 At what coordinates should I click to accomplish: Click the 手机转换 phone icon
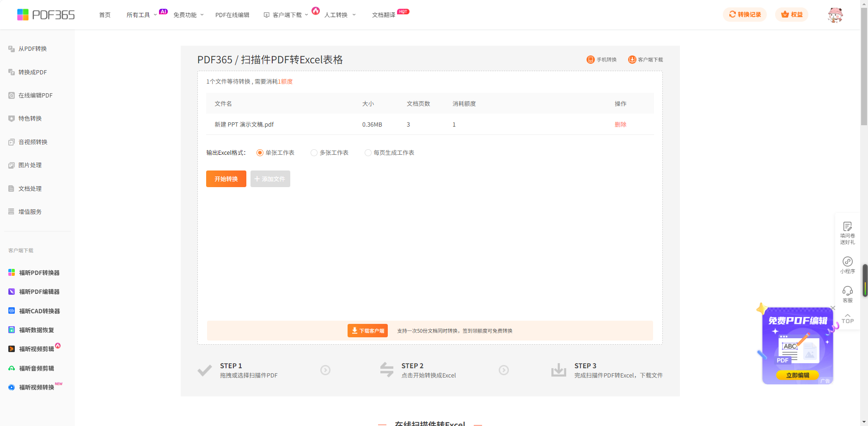590,60
